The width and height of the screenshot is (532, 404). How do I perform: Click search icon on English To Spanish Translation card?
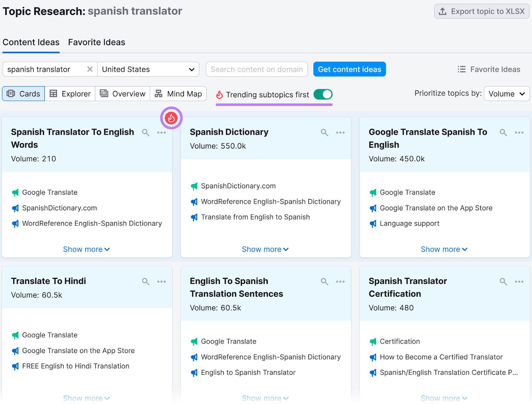click(324, 282)
